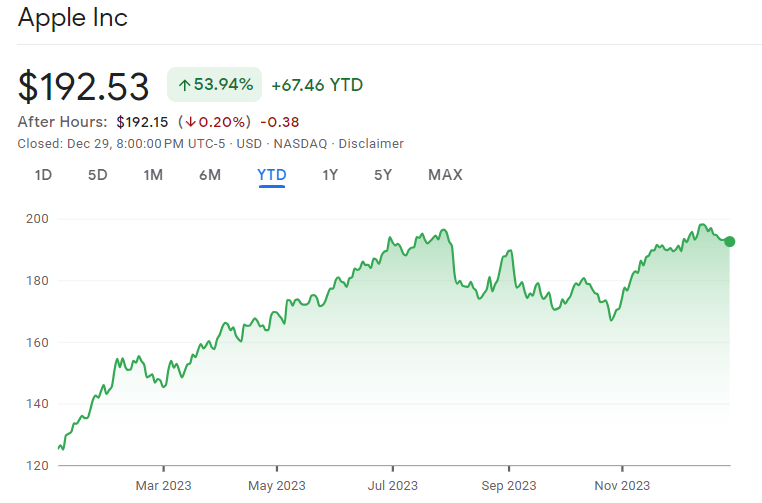Click the green end-of-chart price dot
The height and width of the screenshot is (503, 762).
click(729, 242)
